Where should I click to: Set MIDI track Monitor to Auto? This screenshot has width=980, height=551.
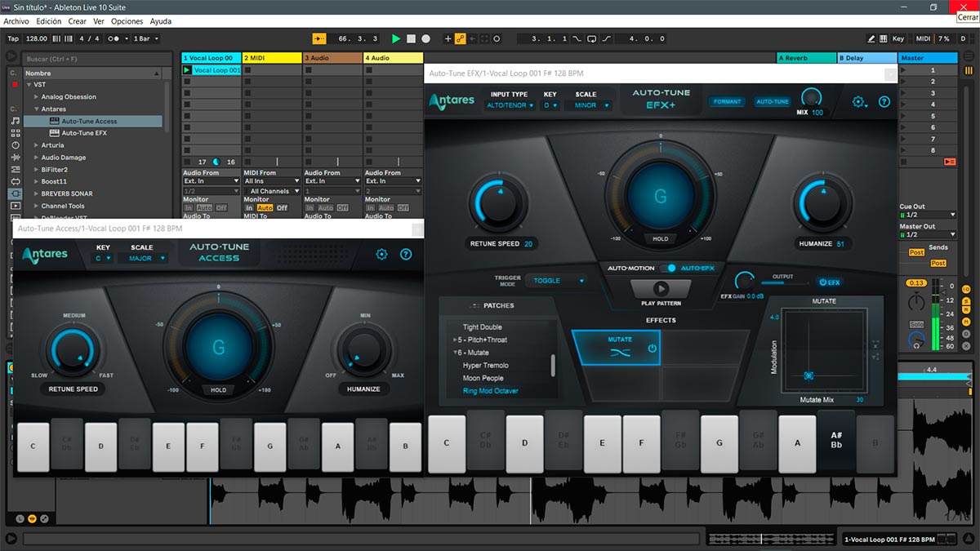267,208
